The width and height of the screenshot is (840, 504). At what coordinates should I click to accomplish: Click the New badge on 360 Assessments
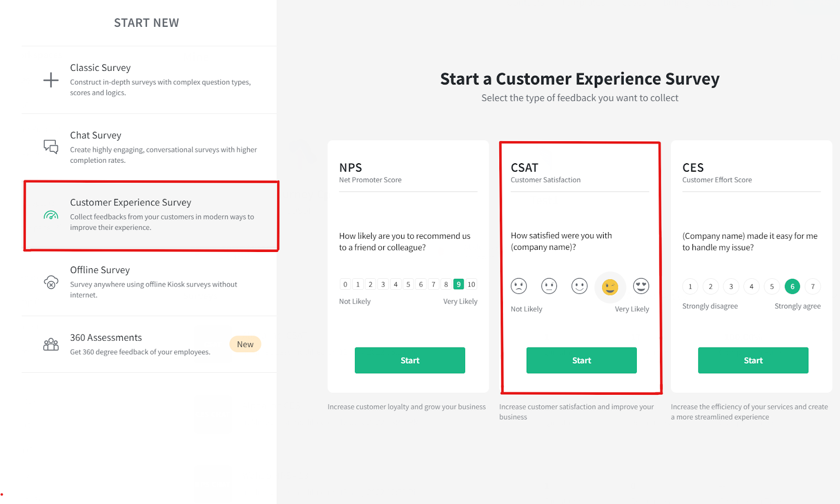[x=245, y=344]
